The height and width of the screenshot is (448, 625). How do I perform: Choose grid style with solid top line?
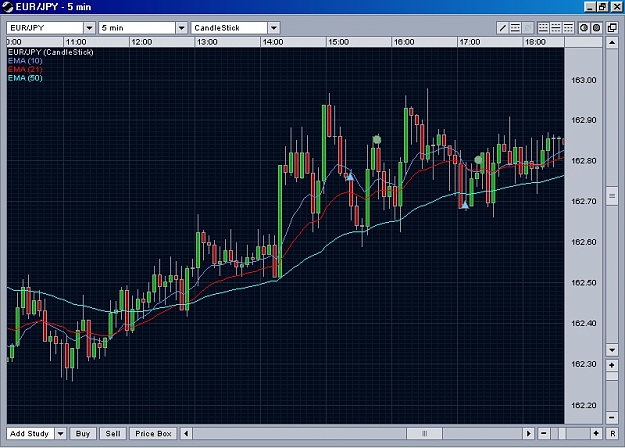click(568, 28)
